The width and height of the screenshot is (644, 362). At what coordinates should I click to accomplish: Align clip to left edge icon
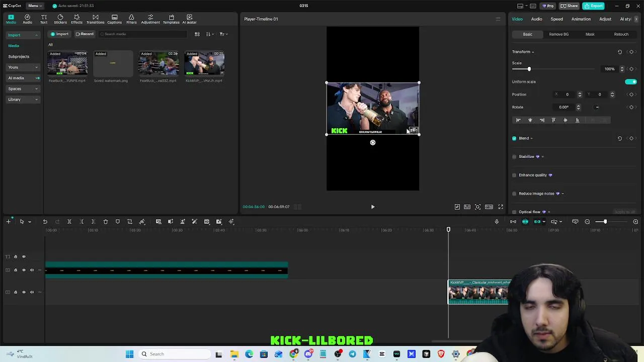(518, 120)
